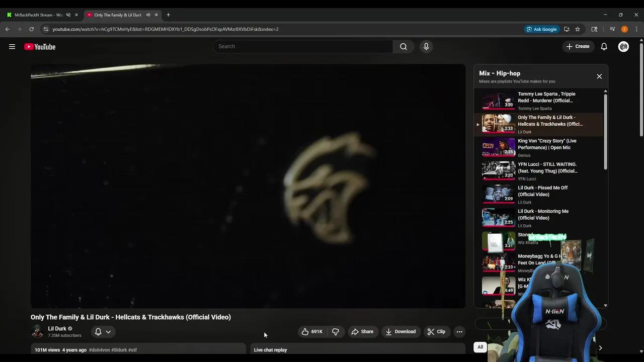The width and height of the screenshot is (644, 362).
Task: Play King Von Crazy Story playlist item
Action: [x=538, y=148]
